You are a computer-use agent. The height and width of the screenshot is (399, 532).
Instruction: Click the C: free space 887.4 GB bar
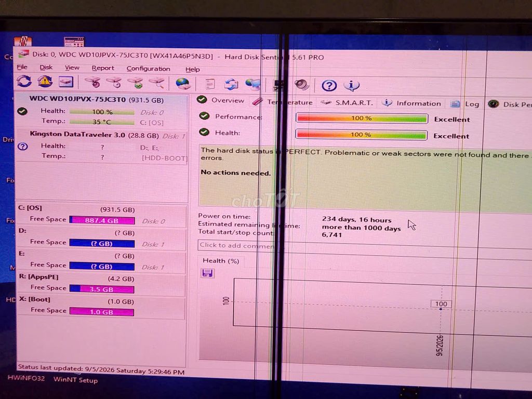coord(102,220)
